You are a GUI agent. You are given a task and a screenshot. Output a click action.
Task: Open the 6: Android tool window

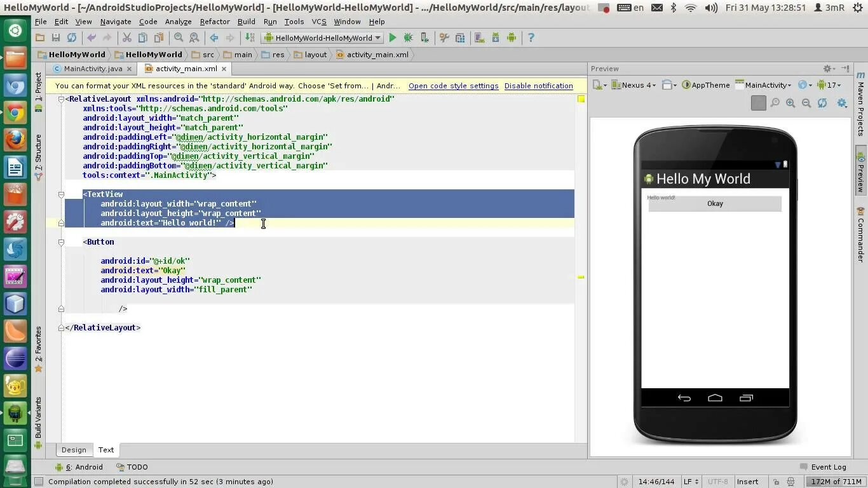pos(79,467)
